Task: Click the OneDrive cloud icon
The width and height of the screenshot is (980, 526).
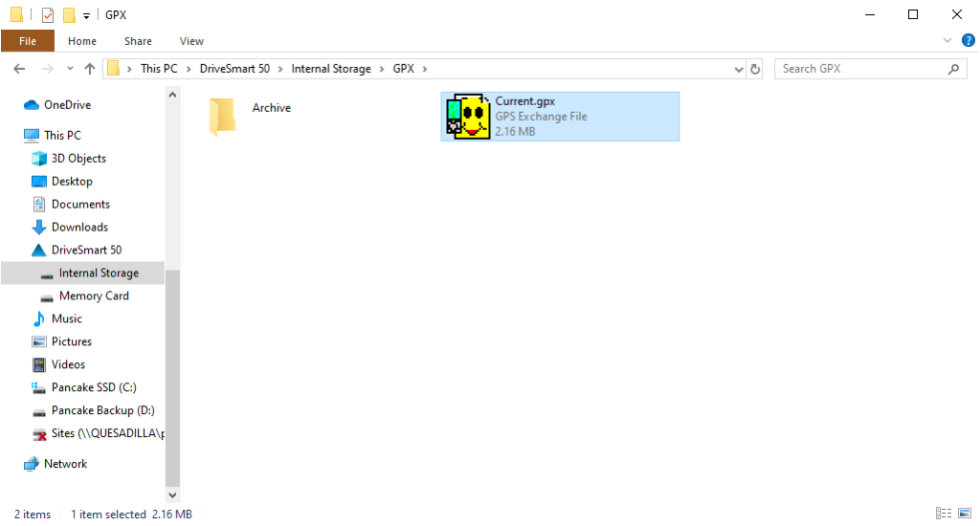Action: pos(32,105)
